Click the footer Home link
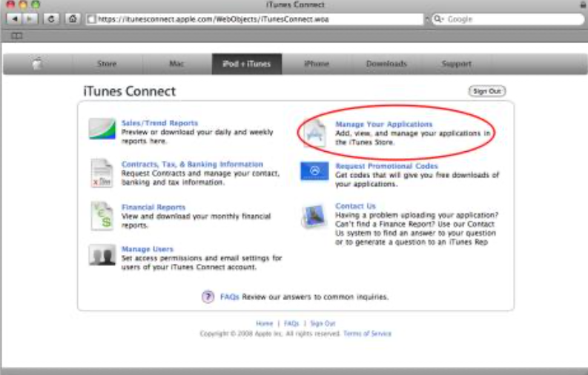 pyautogui.click(x=265, y=323)
